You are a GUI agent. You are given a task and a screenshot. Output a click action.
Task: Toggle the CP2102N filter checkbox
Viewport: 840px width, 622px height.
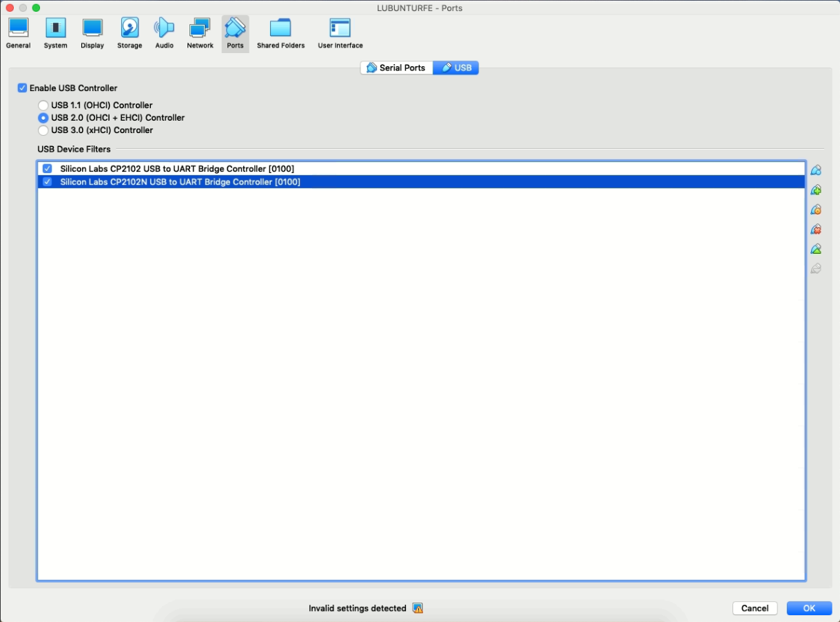[48, 182]
